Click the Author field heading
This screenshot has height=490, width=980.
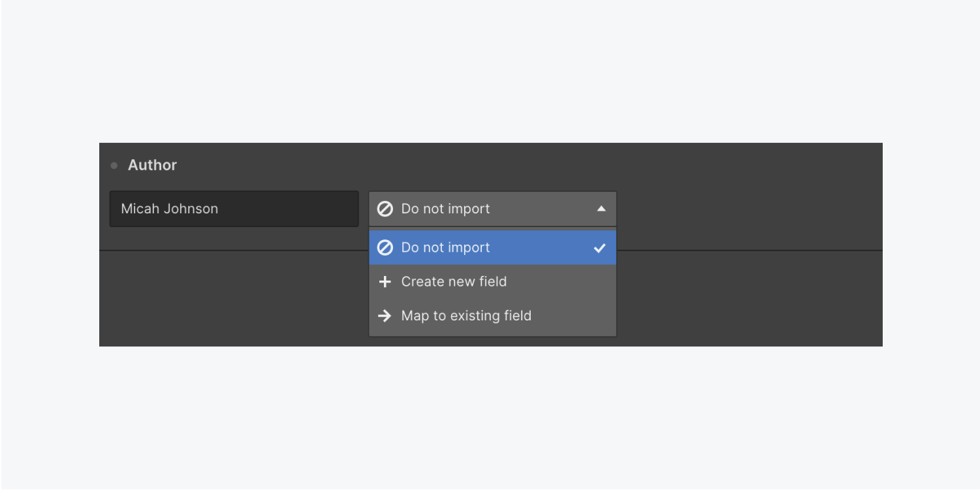tap(152, 165)
